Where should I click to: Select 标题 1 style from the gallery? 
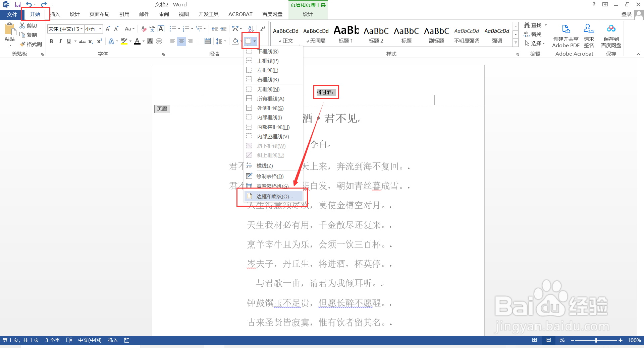pos(346,33)
